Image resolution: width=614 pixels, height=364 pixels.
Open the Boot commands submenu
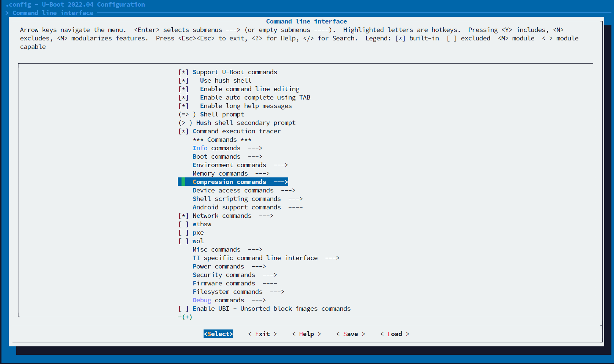coord(227,156)
